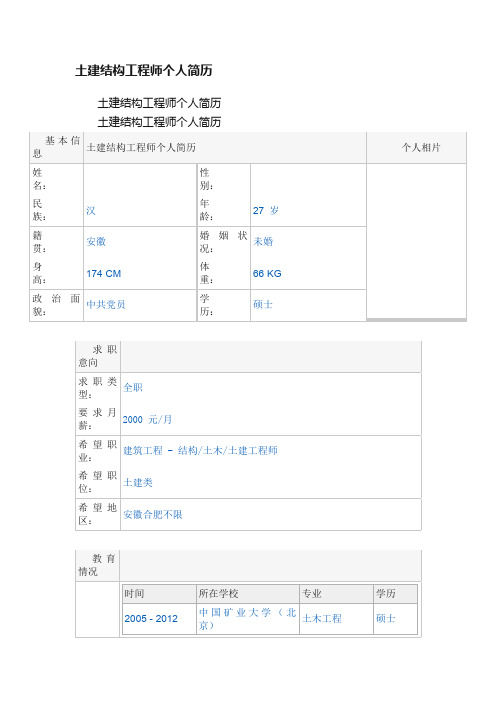This screenshot has height=702, width=496.
Task: Click the 婚姻状况 label
Action: 223,242
